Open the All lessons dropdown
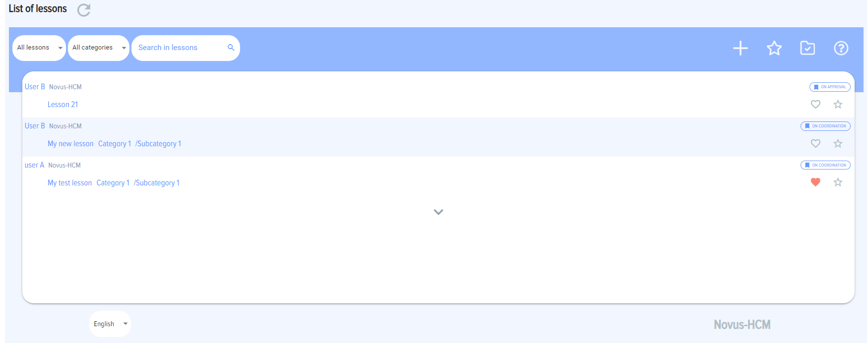 pyautogui.click(x=39, y=48)
